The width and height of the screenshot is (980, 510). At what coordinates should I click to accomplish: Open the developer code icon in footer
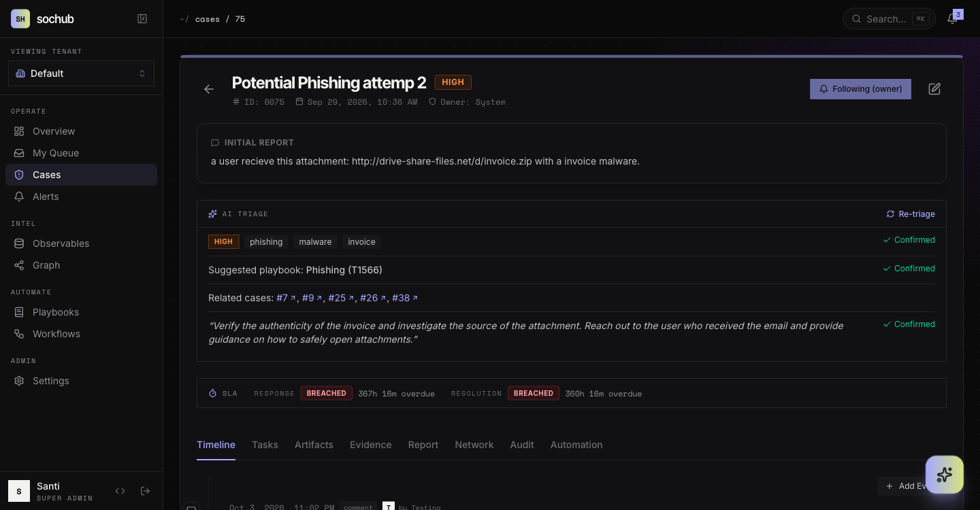pos(120,491)
